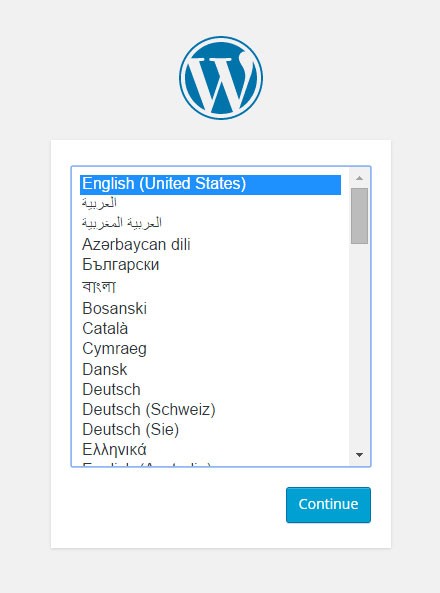The height and width of the screenshot is (593, 440).
Task: Click the list scroll-down arrow
Action: pyautogui.click(x=359, y=455)
